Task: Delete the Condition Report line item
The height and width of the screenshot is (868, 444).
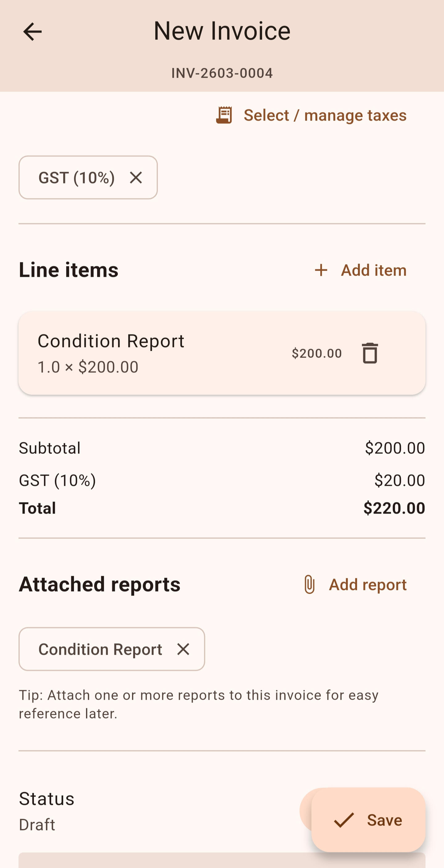Action: [x=370, y=353]
